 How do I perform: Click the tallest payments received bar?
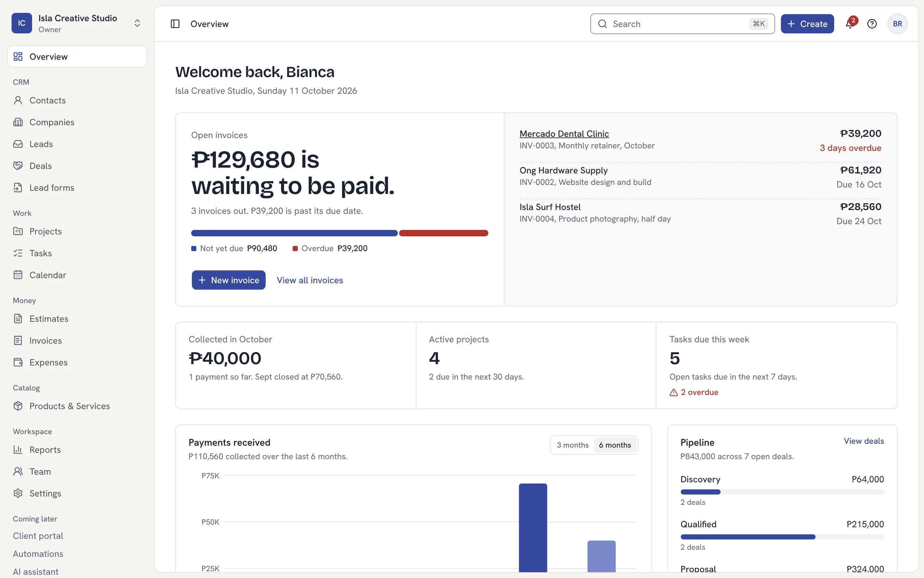(533, 528)
